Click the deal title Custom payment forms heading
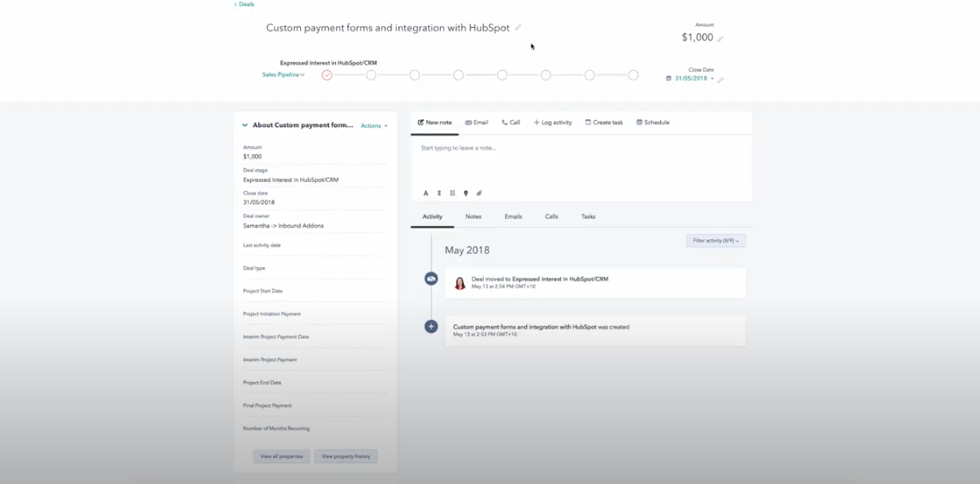 click(x=388, y=28)
